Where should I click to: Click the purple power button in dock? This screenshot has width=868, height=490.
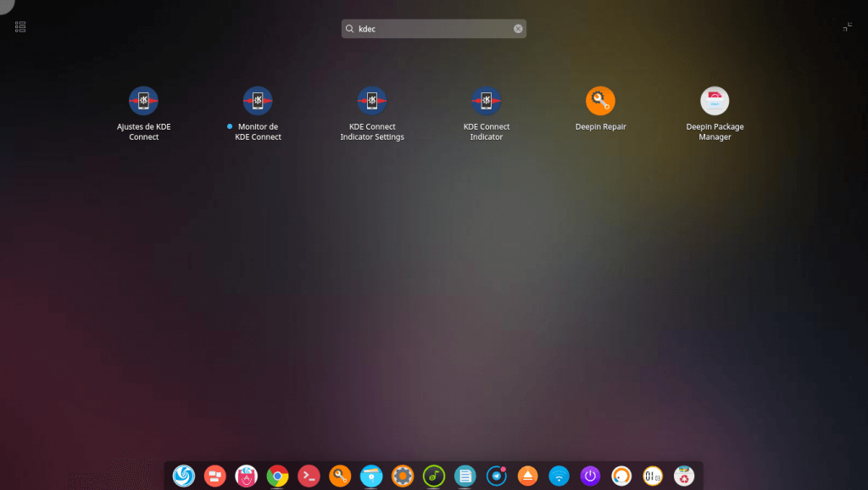590,476
